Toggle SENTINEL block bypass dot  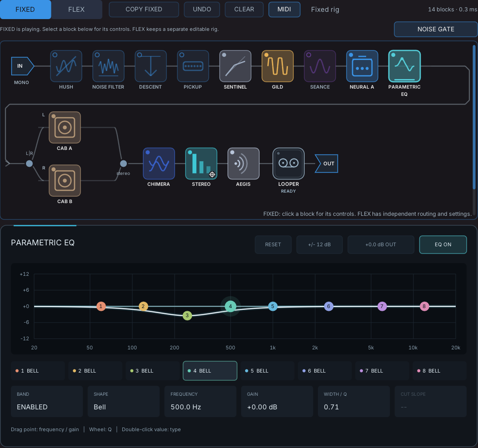click(224, 55)
